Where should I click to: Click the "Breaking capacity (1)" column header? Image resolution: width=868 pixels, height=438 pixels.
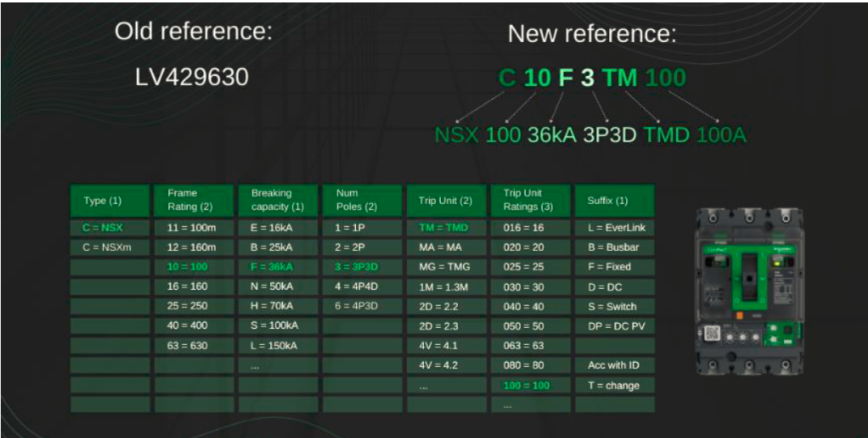pyautogui.click(x=278, y=201)
